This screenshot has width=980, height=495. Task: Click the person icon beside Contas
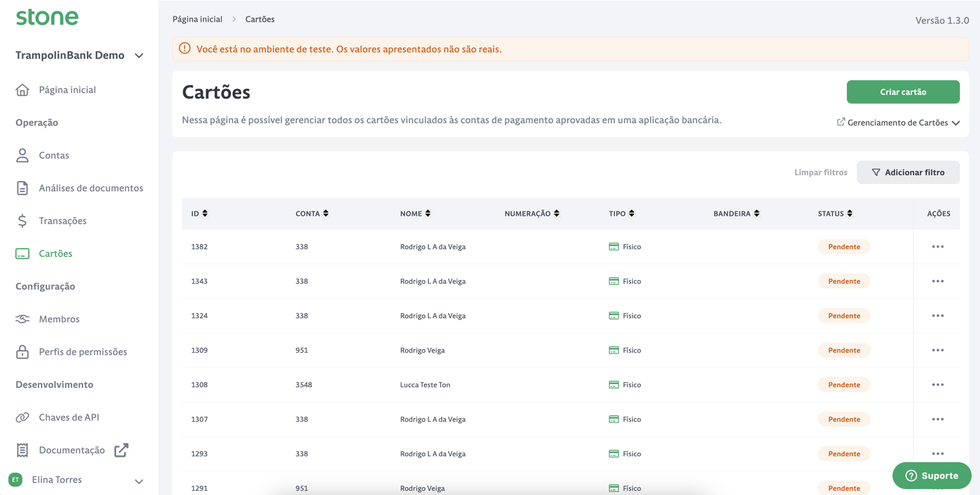coord(22,155)
